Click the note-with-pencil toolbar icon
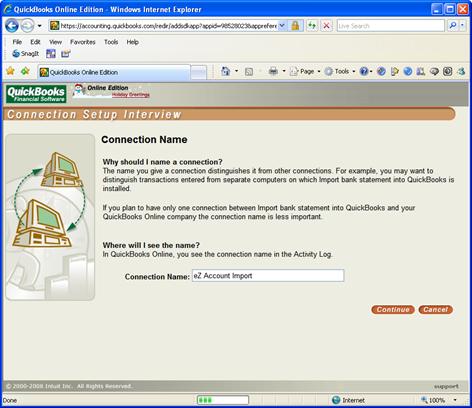 coord(395,71)
